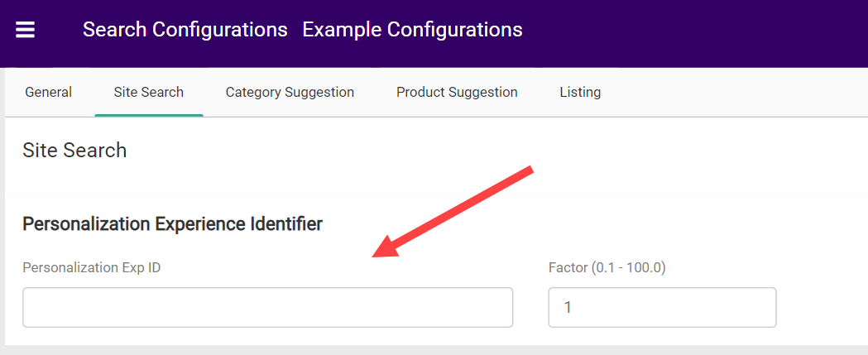Open the Category Suggestion tab

tap(290, 93)
